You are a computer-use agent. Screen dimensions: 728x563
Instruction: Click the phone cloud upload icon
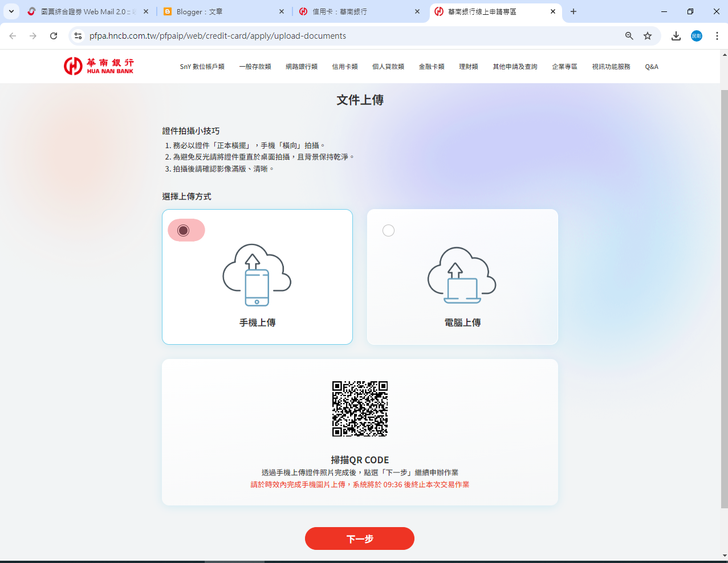tap(257, 275)
